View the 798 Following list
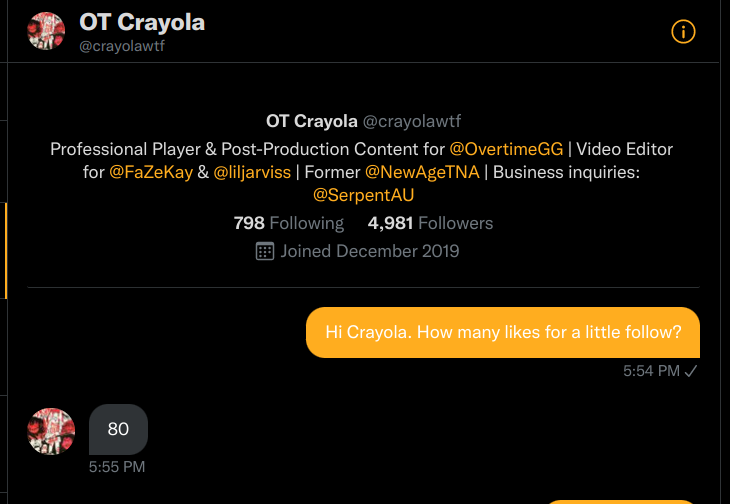The image size is (730, 504). 288,223
